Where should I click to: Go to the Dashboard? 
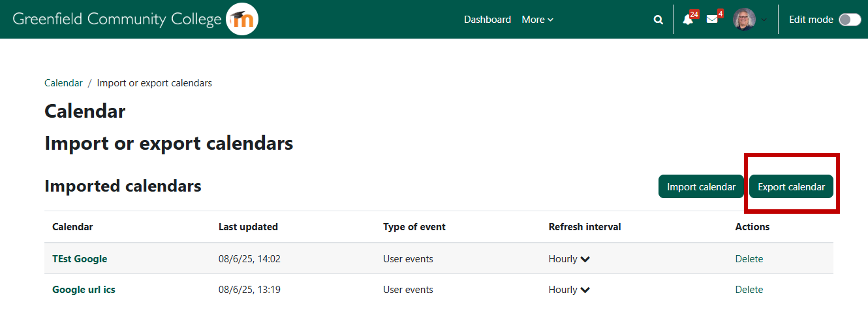click(x=487, y=20)
